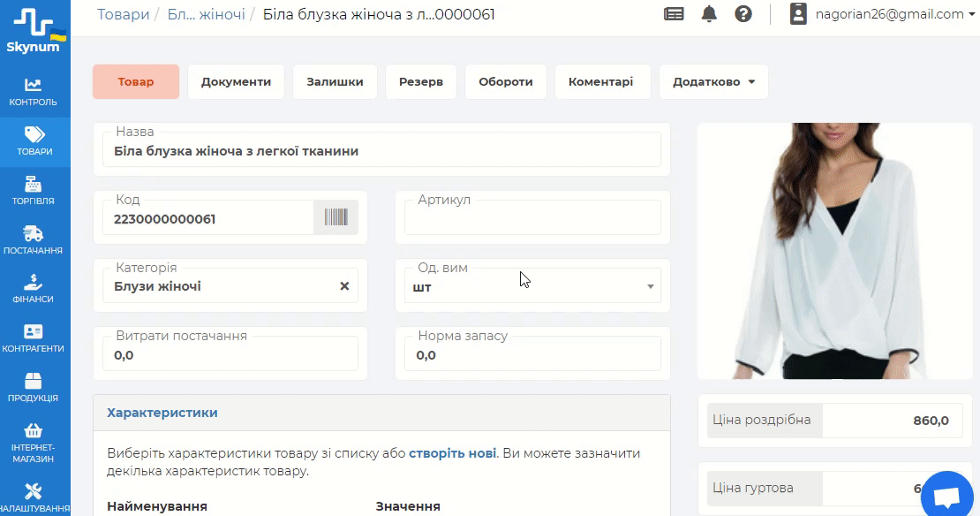This screenshot has height=516, width=980.
Task: Switch to the Залишки tab
Action: click(x=335, y=81)
